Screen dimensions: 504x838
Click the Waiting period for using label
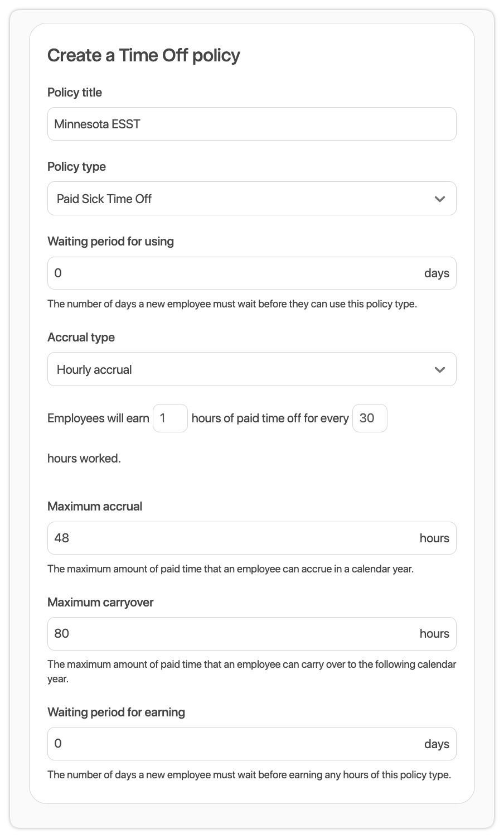point(110,242)
